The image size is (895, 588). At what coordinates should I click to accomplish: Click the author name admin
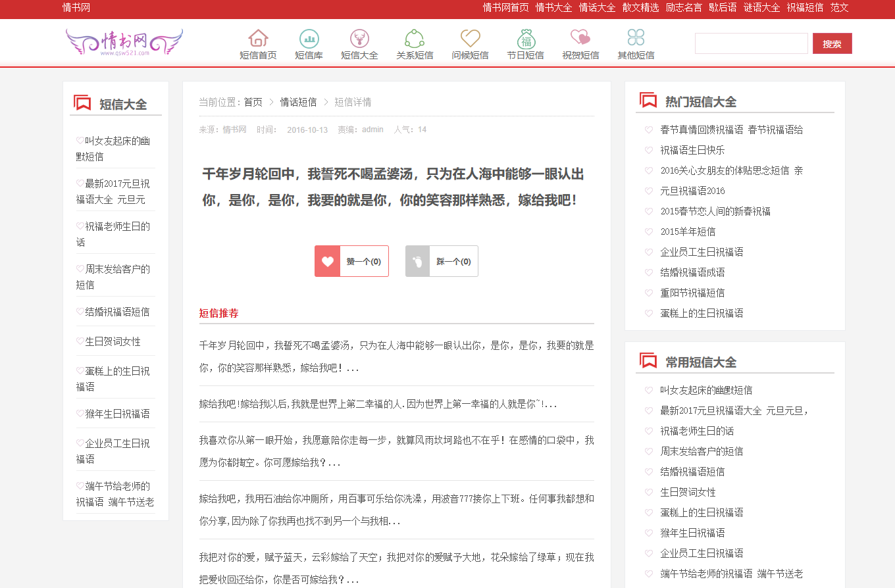pos(372,130)
